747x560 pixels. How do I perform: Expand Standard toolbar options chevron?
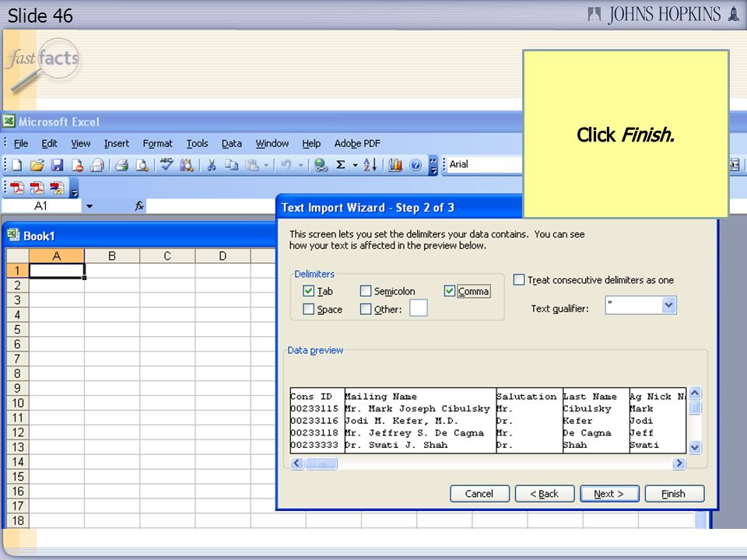click(433, 165)
